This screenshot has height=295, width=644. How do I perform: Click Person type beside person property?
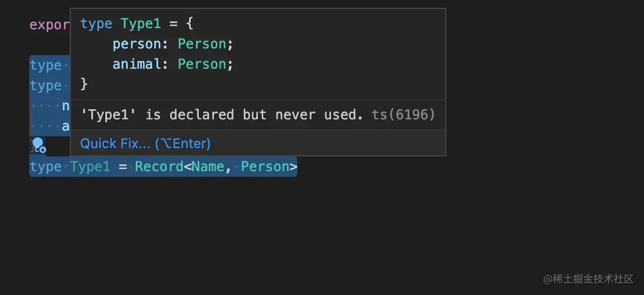(202, 44)
